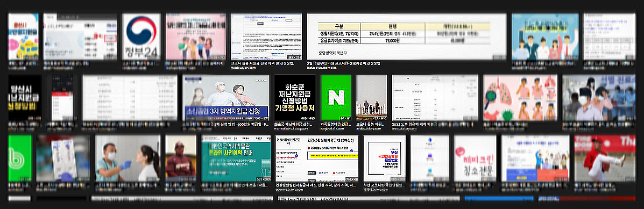Open the black 양산시 재난지원금 신청방법 image
The height and width of the screenshot is (209, 644).
25,98
